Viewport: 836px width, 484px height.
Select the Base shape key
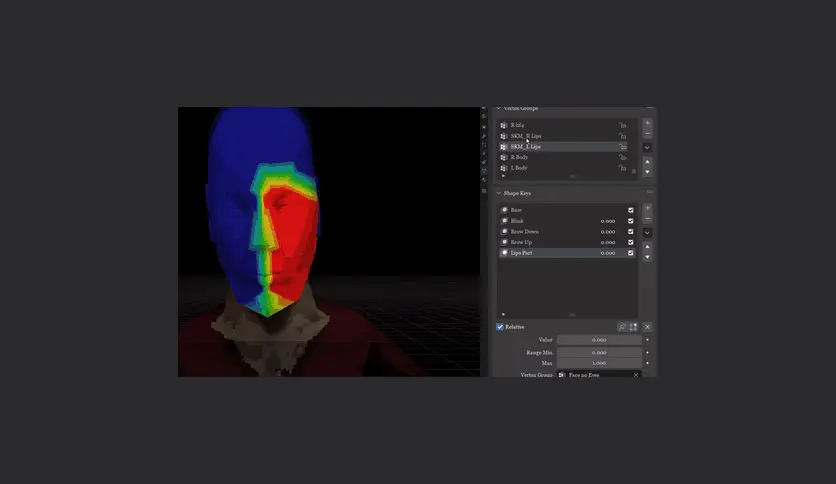pos(567,210)
